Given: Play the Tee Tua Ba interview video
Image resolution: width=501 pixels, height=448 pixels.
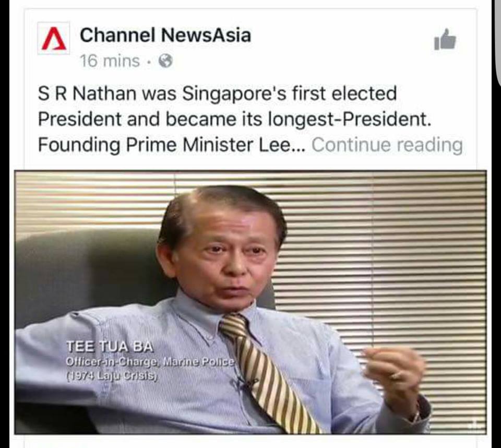Looking at the screenshot, I should 250,302.
